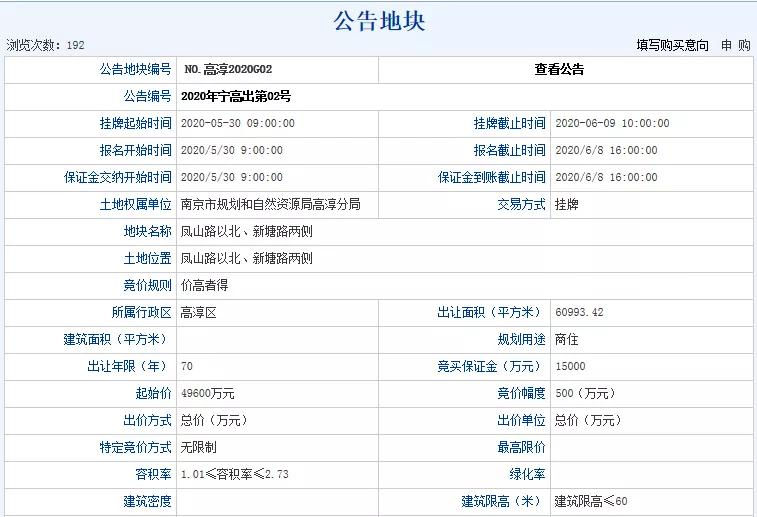Select the deposit value 15000
This screenshot has height=517, width=757.
tap(570, 366)
